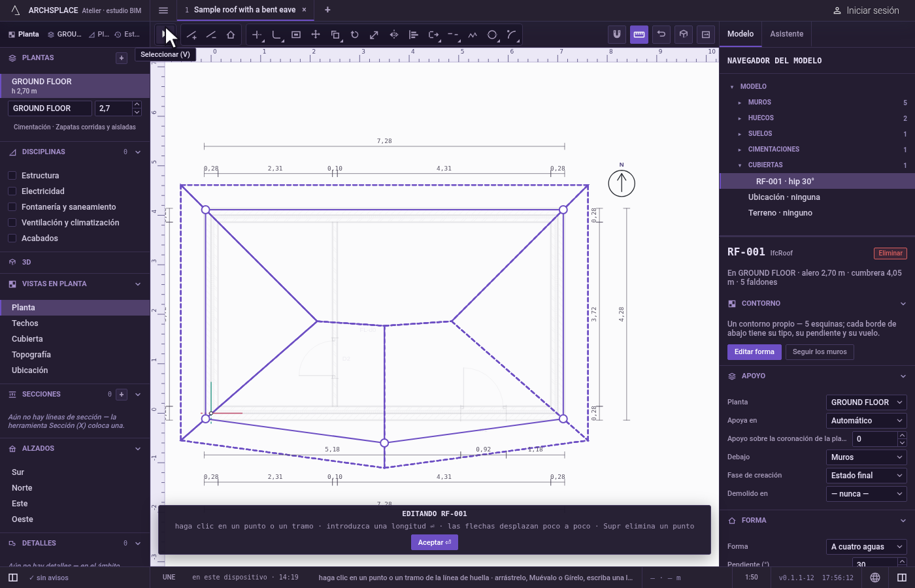Select the roof (house) tool in toolbar
The image size is (915, 588).
click(x=231, y=35)
